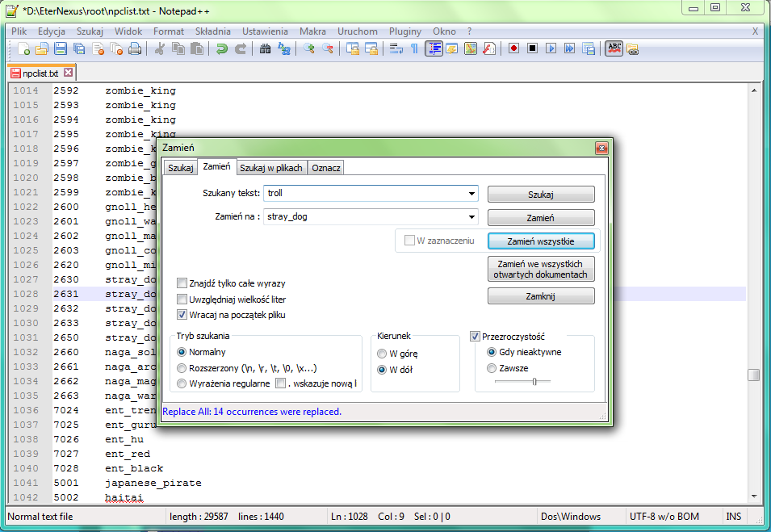Save the current file using the floppy disk icon

click(x=61, y=48)
